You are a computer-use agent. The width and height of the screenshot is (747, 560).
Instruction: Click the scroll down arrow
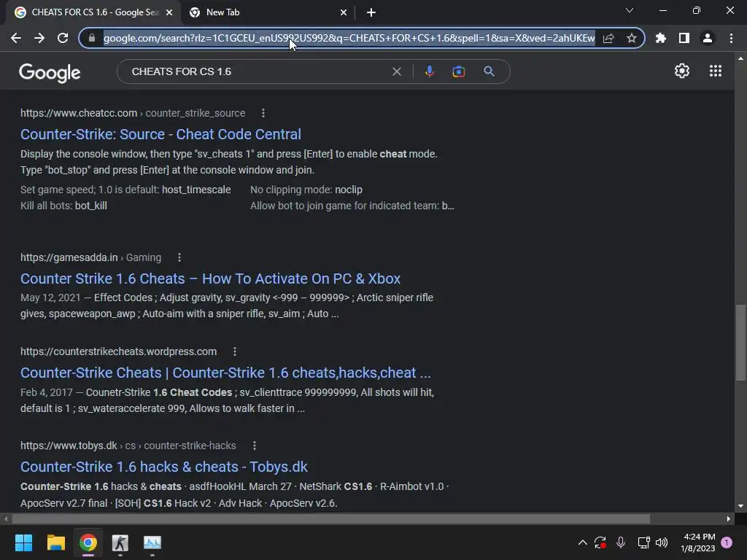(x=740, y=506)
